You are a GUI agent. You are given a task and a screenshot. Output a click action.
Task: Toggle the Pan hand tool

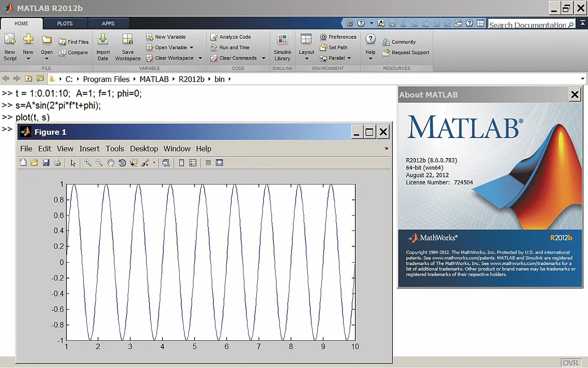pyautogui.click(x=110, y=163)
